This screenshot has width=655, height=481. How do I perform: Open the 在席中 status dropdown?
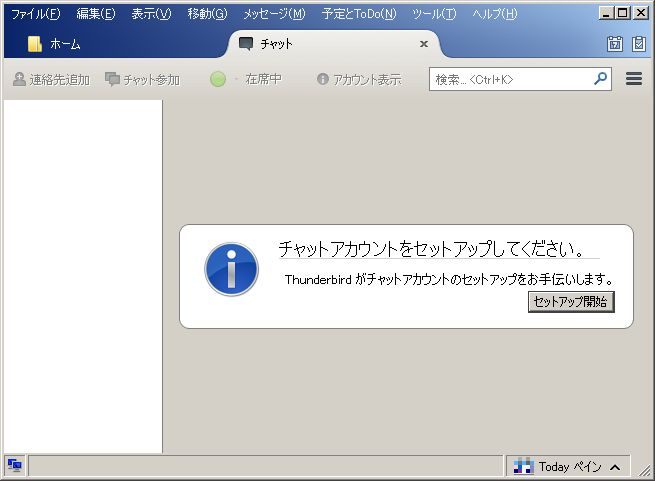click(x=263, y=79)
